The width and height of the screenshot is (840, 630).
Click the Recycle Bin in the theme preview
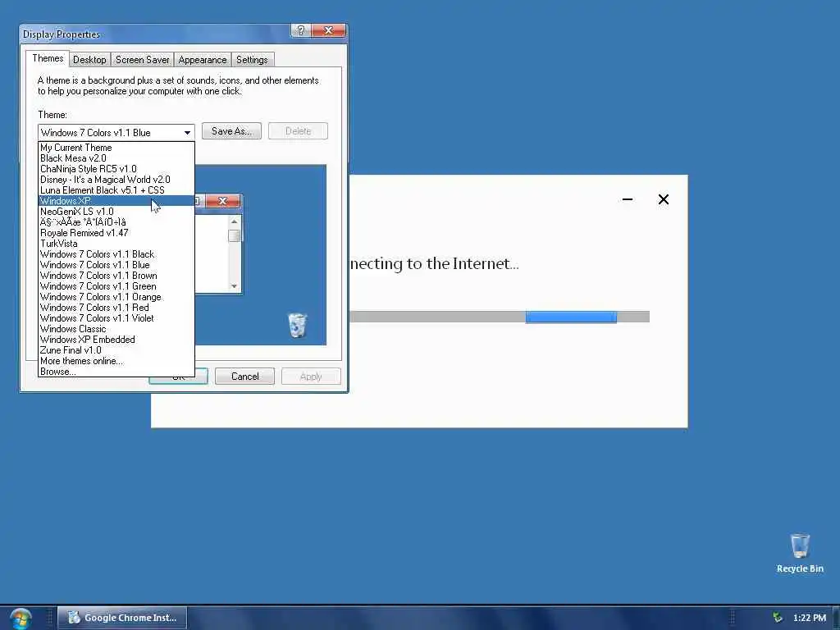[297, 325]
